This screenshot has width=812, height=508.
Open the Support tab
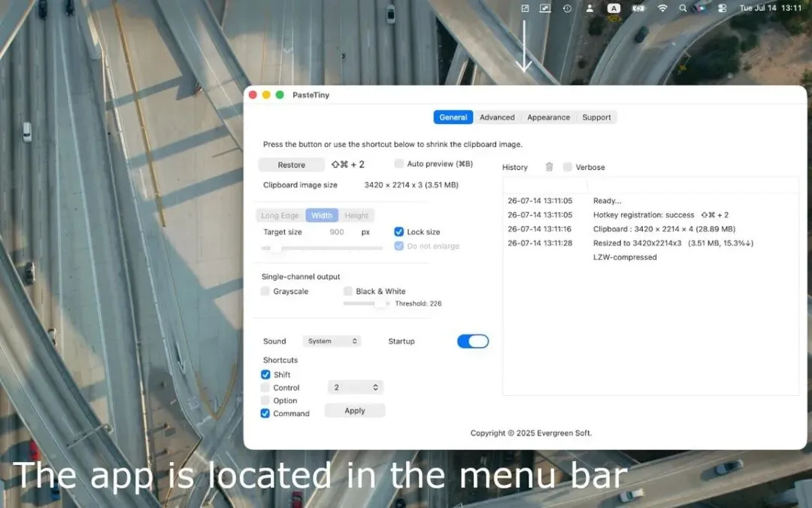point(596,117)
